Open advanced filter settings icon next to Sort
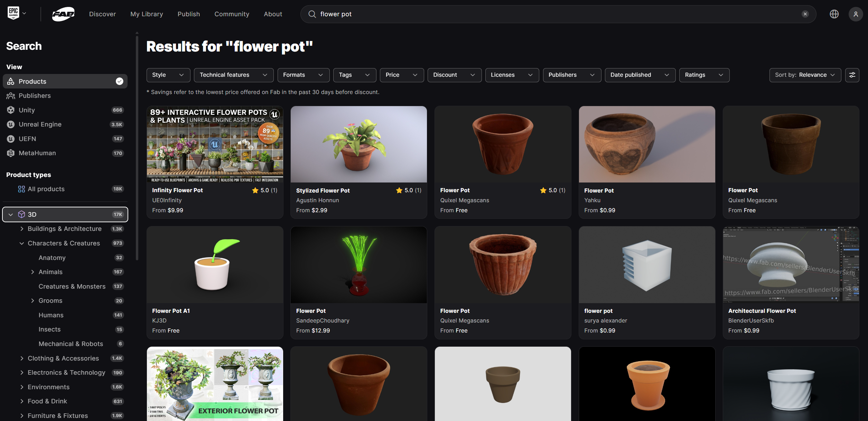 852,75
